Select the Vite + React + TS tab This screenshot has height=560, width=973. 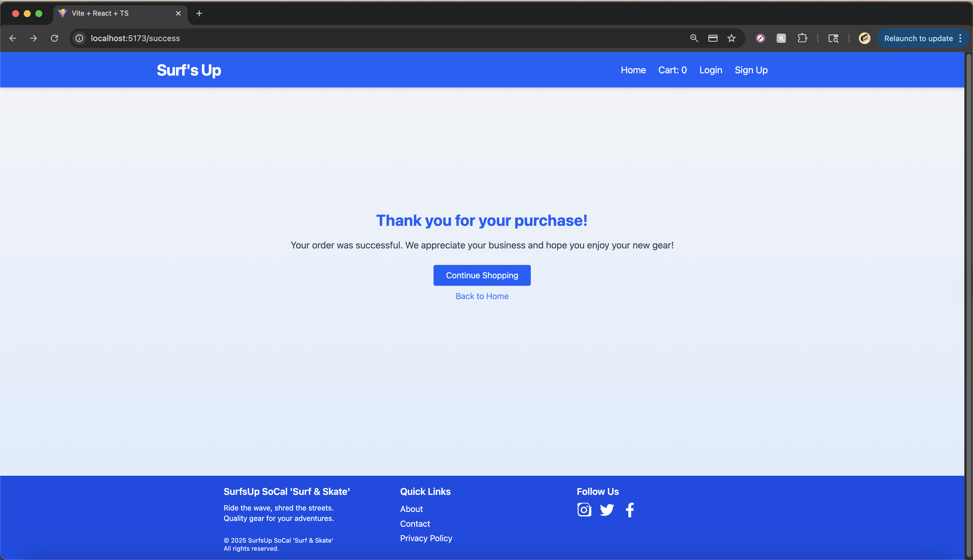point(115,13)
